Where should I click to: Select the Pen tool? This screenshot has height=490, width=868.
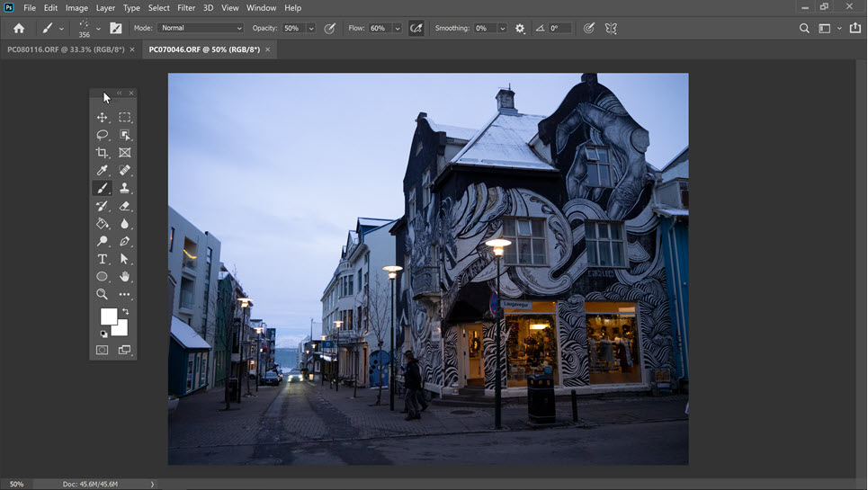(x=124, y=241)
